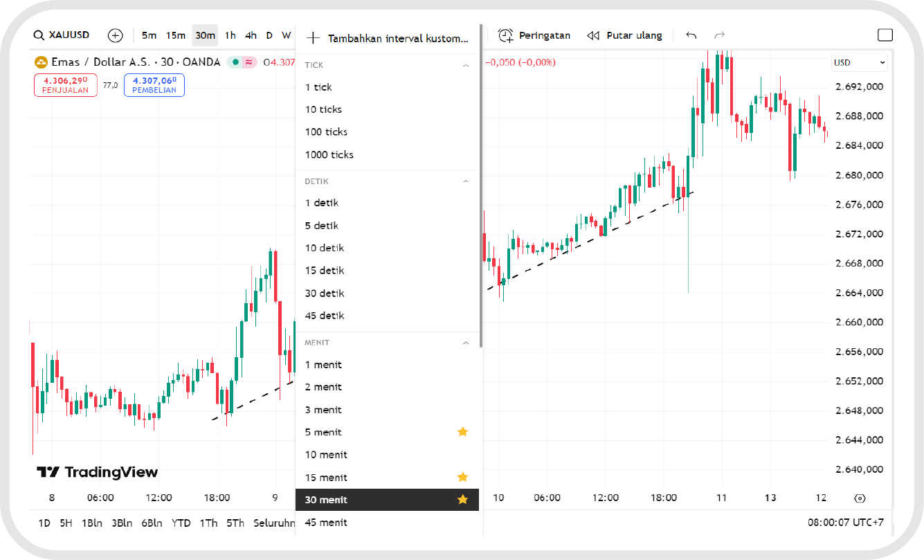Click the redo arrow icon
Viewport: 924px width, 560px height.
click(x=719, y=35)
